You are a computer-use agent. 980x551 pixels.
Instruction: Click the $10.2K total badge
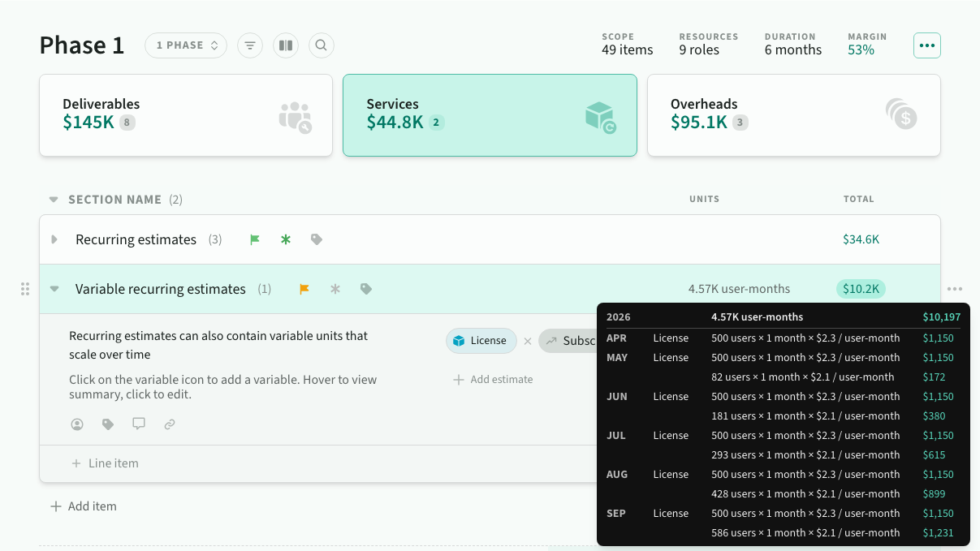coord(861,289)
